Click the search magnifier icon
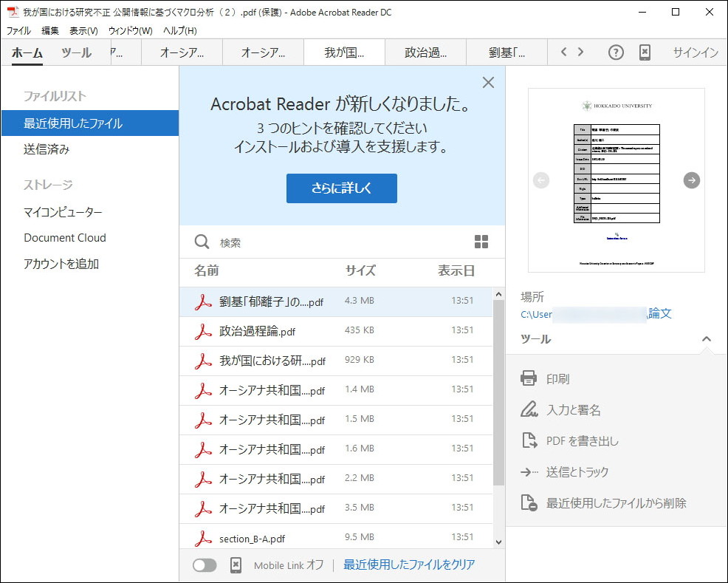 (x=200, y=242)
